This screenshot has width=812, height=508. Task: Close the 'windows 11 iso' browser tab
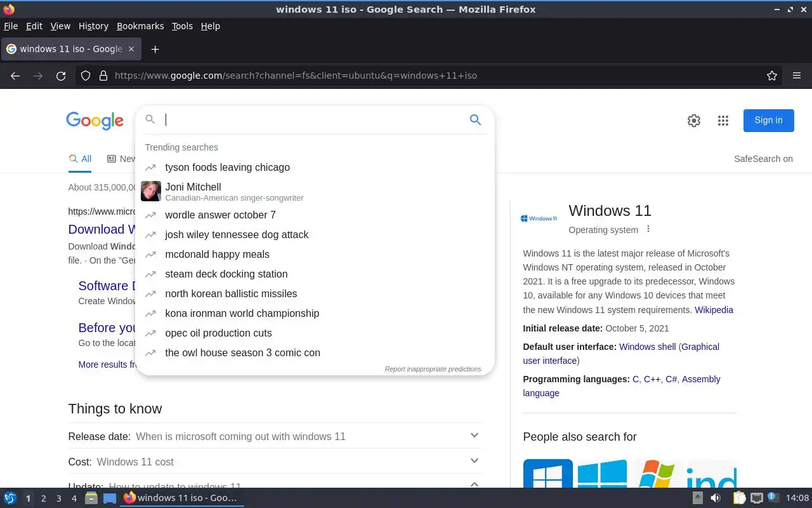pos(131,49)
